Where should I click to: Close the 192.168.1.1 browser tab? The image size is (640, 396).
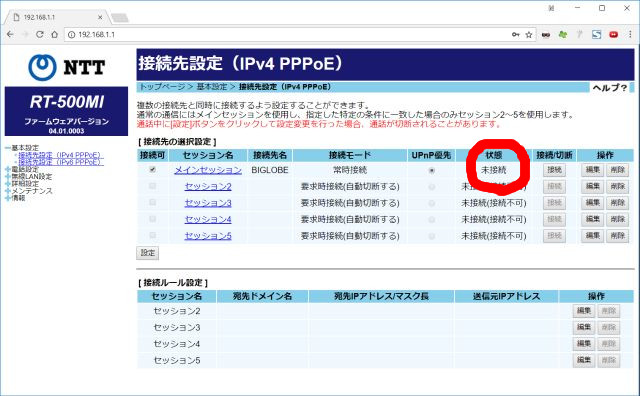pyautogui.click(x=100, y=17)
